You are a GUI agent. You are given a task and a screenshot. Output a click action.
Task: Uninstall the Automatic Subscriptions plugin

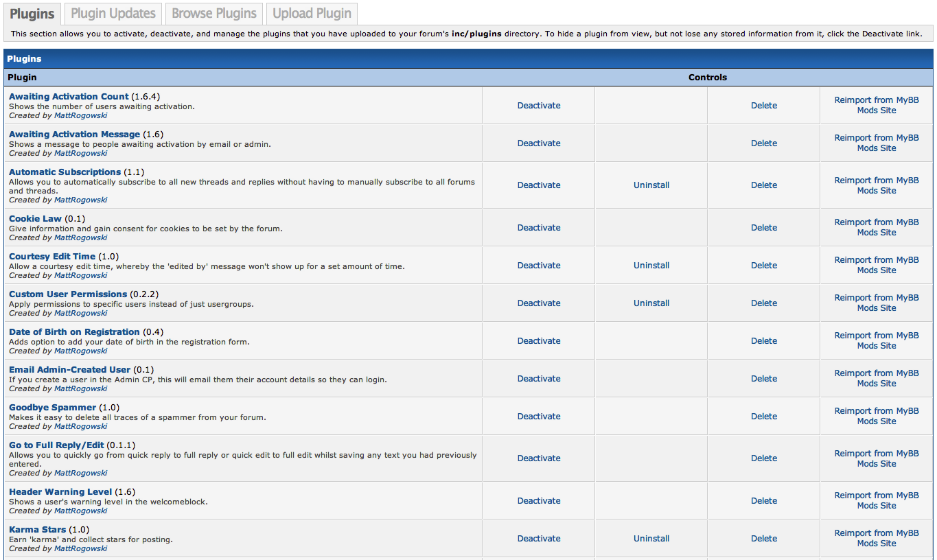click(x=651, y=185)
